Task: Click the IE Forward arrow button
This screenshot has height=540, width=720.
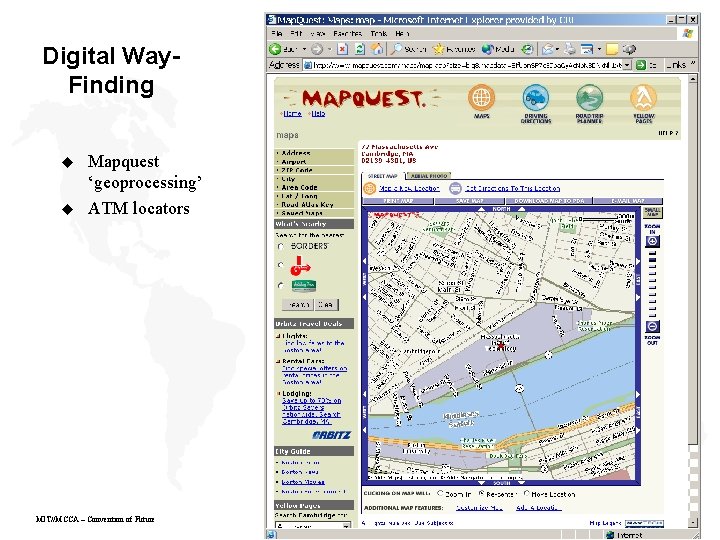Action: tap(316, 49)
